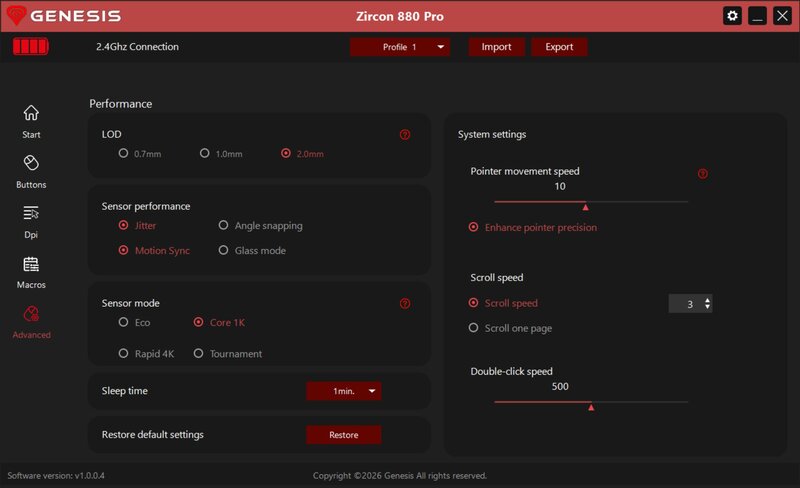Click Software version: v1.0.0.4 text
800x488 pixels.
click(56, 476)
